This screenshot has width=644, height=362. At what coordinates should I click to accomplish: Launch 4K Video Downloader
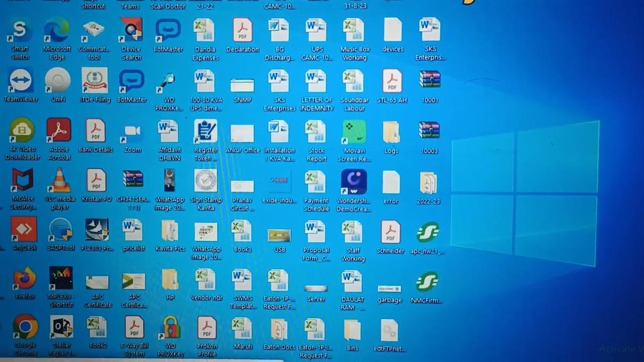pos(22,131)
